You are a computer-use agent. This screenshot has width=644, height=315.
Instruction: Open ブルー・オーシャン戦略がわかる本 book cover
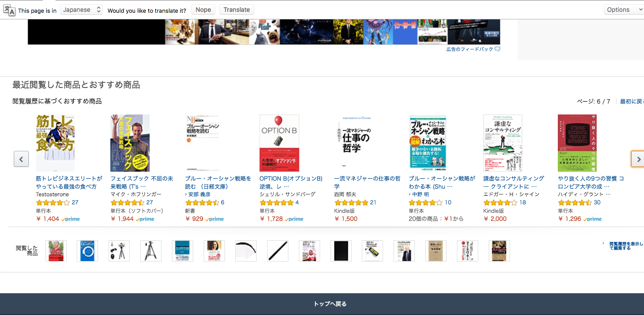[428, 143]
